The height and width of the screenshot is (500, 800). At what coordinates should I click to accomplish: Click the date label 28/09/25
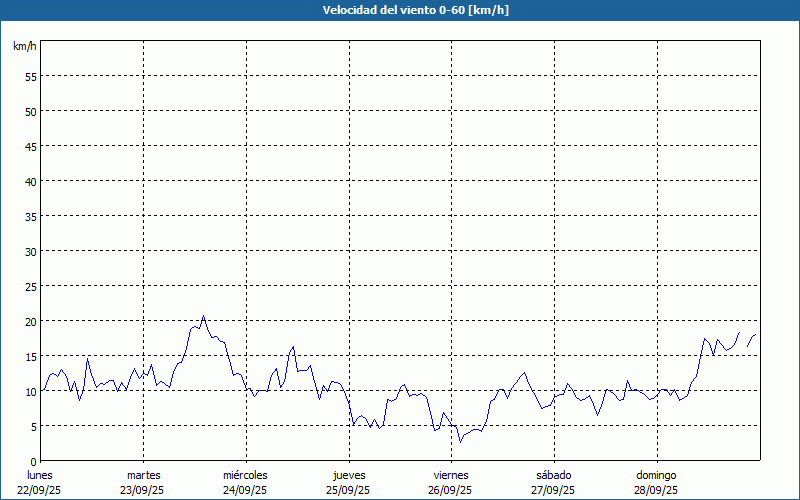[x=656, y=490]
